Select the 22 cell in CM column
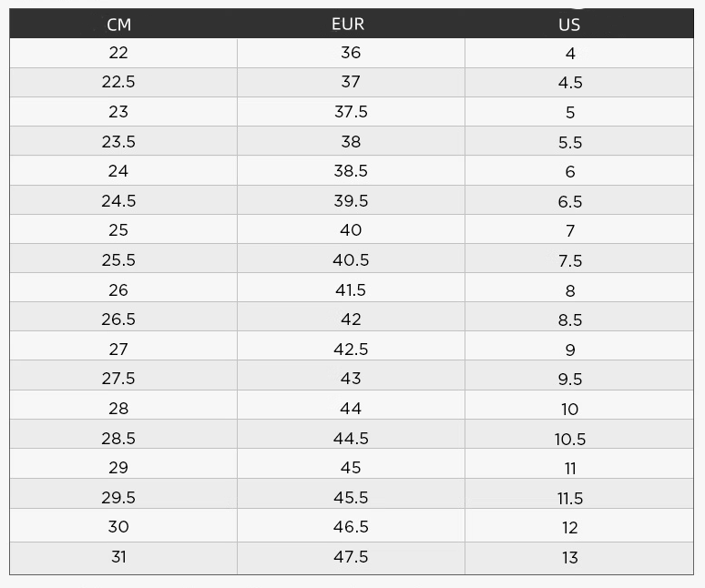This screenshot has height=588, width=705. pos(118,53)
